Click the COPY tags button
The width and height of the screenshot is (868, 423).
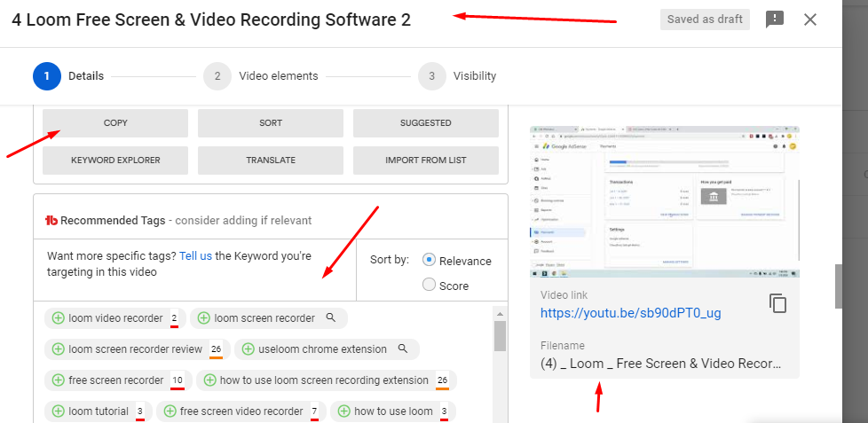[115, 122]
